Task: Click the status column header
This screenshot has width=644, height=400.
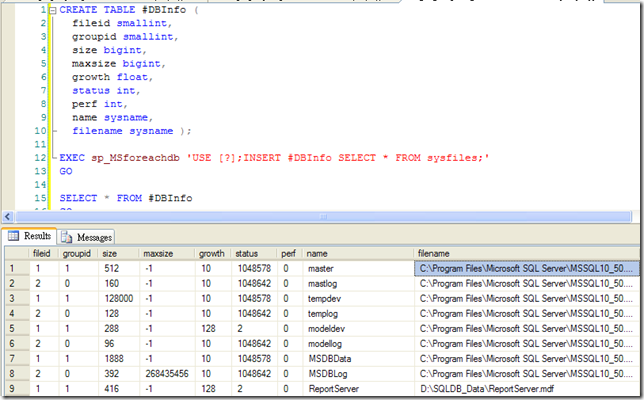Action: (254, 253)
